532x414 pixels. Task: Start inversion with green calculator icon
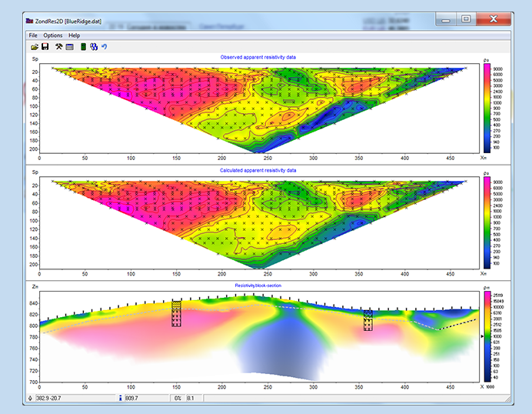point(83,47)
